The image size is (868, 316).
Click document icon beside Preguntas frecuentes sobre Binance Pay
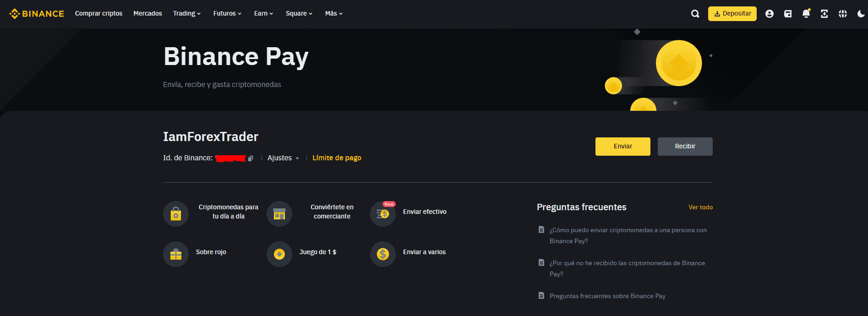click(x=541, y=296)
